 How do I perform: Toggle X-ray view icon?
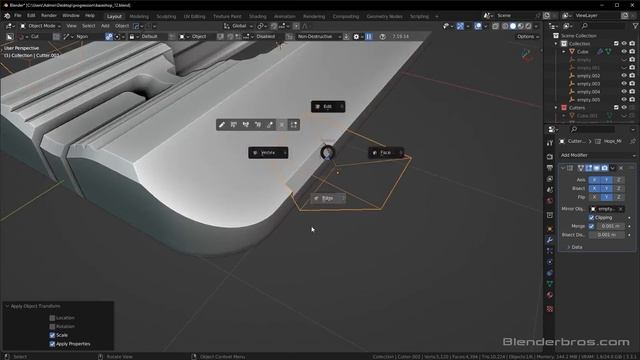pyautogui.click(x=495, y=26)
